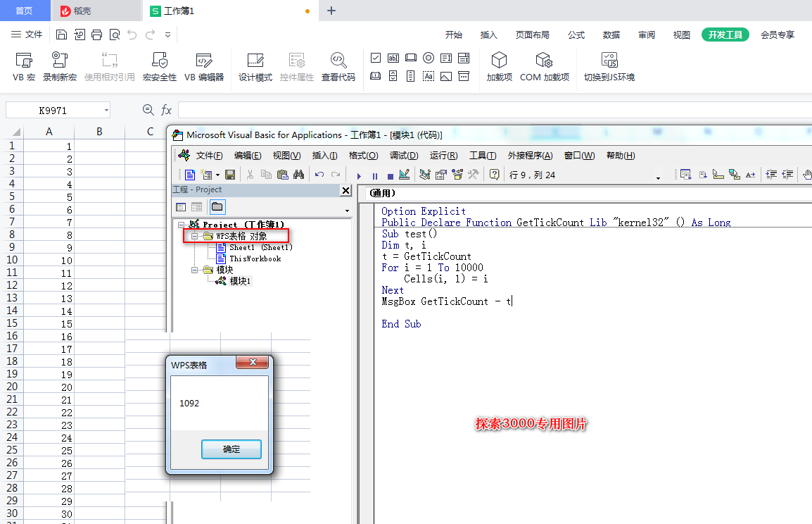The height and width of the screenshot is (524, 812).
Task: Open the (通用) object dropdown
Action: [x=589, y=193]
